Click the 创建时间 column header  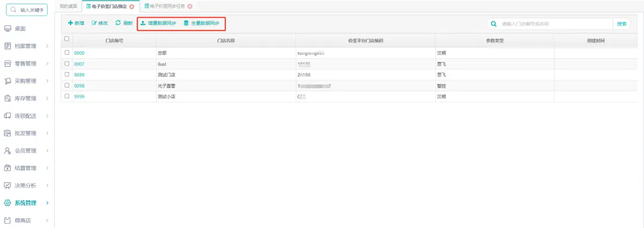596,40
